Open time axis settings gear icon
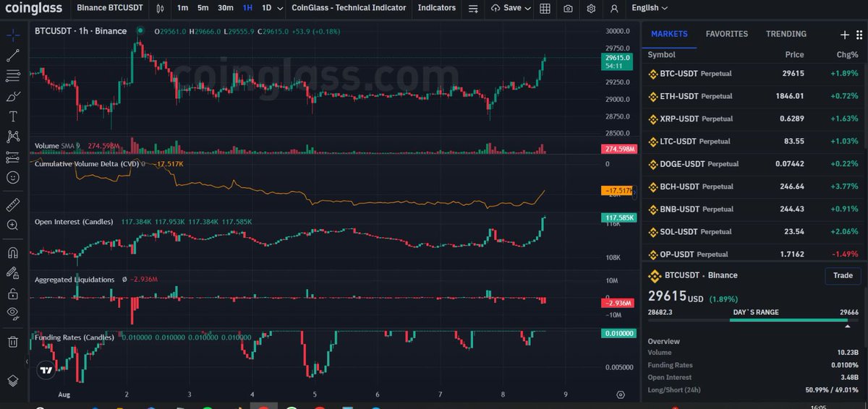868x409 pixels. coord(621,395)
